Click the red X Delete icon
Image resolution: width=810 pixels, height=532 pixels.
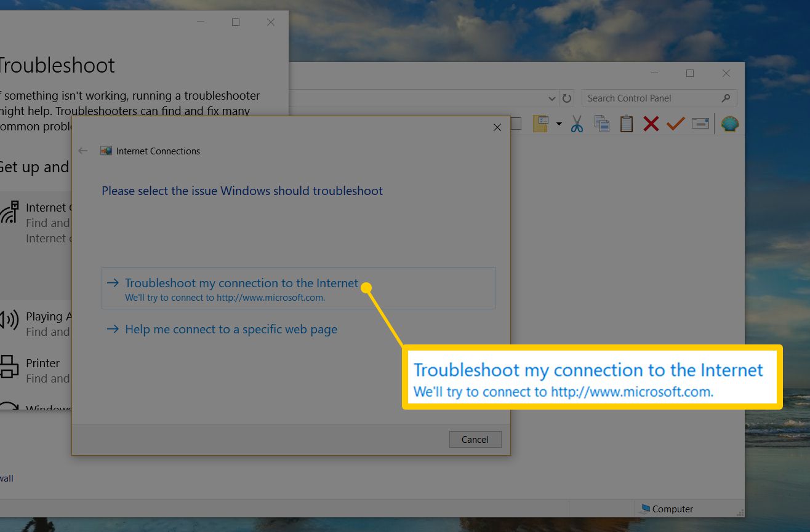651,124
